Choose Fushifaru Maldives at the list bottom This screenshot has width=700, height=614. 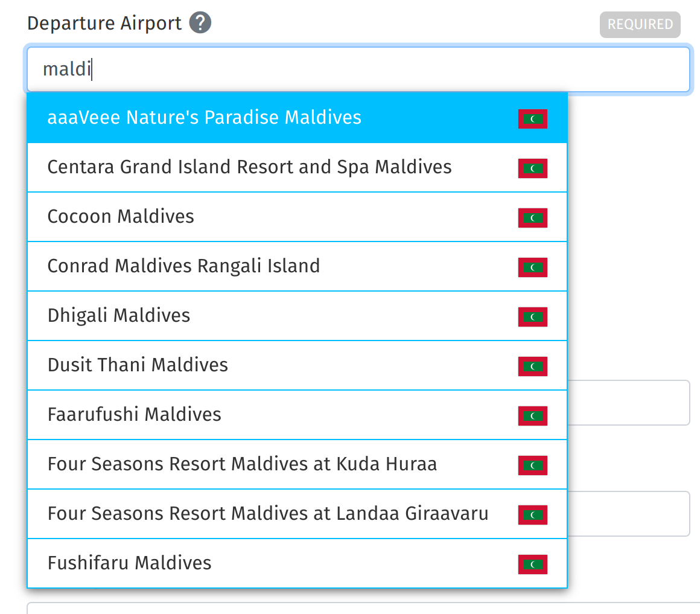(297, 563)
